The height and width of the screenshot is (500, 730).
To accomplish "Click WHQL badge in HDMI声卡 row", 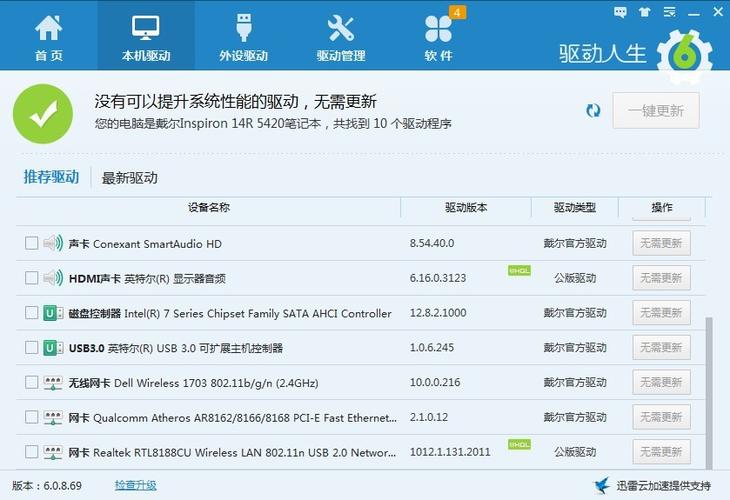I will [519, 270].
